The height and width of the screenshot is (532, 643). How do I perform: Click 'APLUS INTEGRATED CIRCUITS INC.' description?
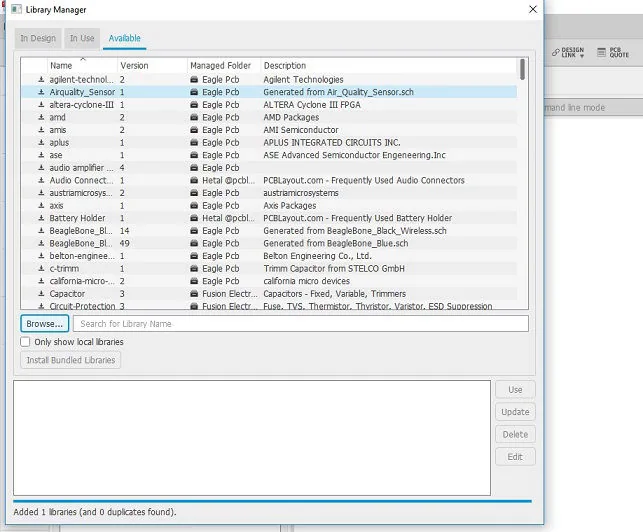point(332,143)
